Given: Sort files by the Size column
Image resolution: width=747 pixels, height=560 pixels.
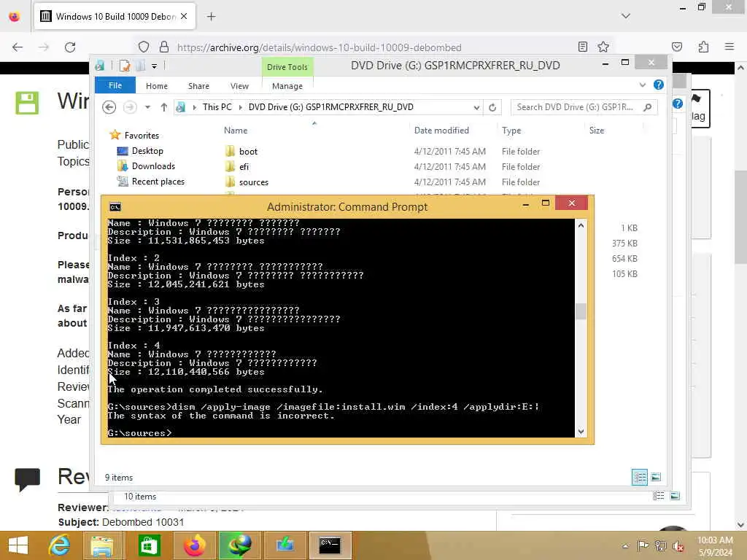Looking at the screenshot, I should pyautogui.click(x=597, y=130).
